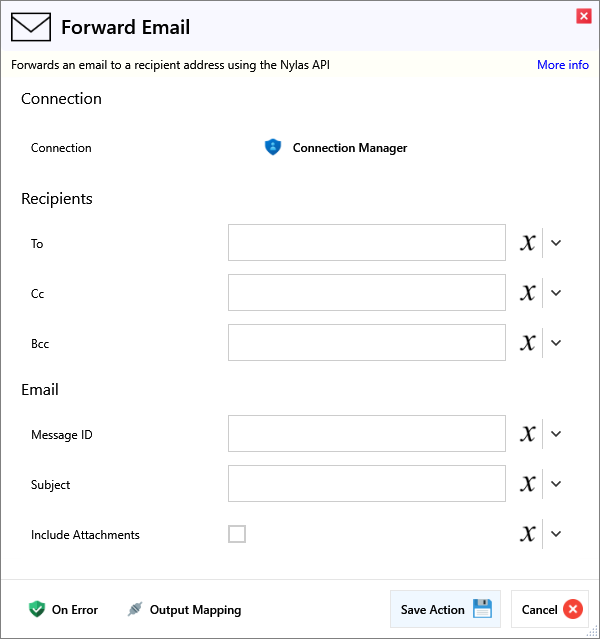Open dropdown arrow next to Subject
Image resolution: width=600 pixels, height=639 pixels.
[x=557, y=484]
